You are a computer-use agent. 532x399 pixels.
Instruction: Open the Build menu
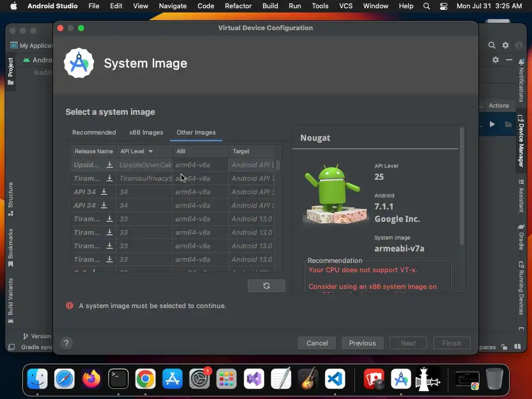(x=270, y=6)
